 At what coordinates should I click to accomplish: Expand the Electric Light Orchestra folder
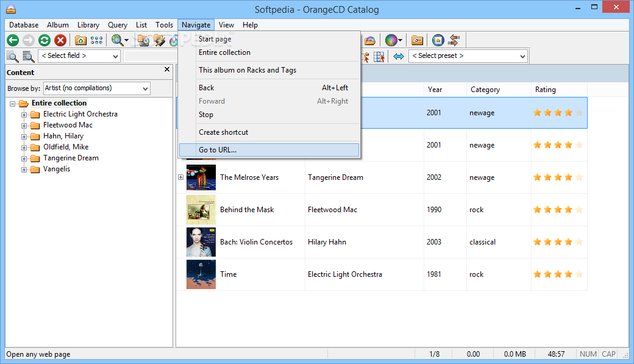coord(24,115)
